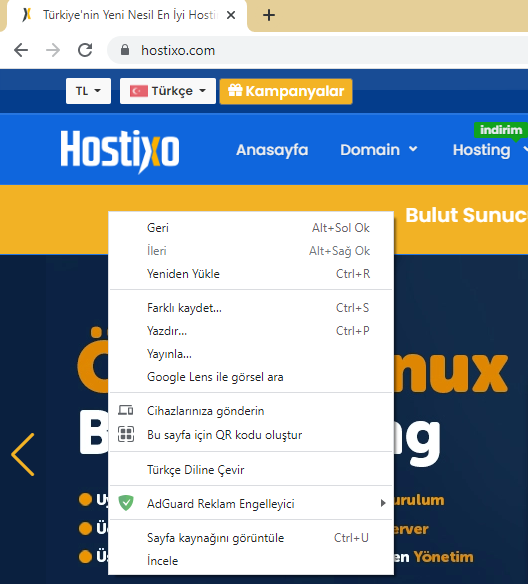Choose Yeniden Yükle in the context menu
528x584 pixels.
coord(251,274)
